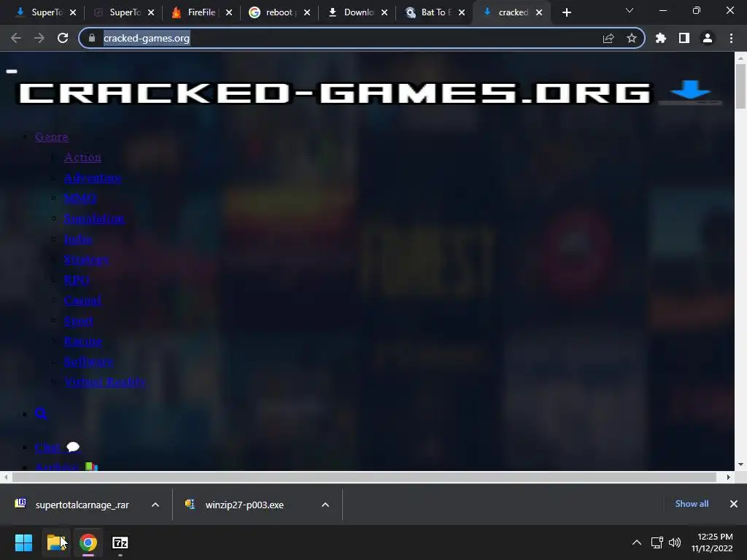Open the Software category link
Screen dimensions: 747x560
pos(88,362)
